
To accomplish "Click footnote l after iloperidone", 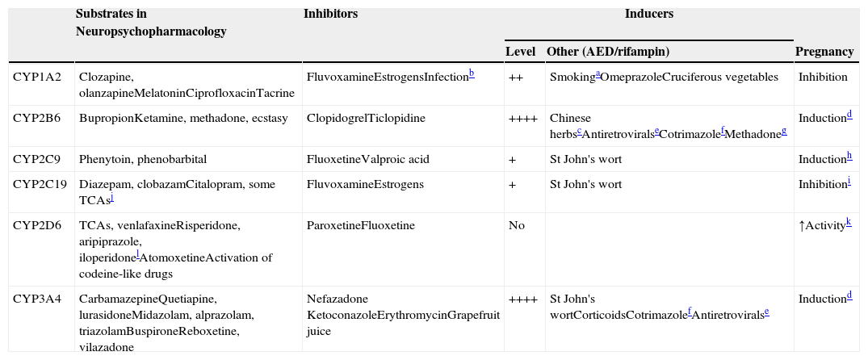I will 138,253.
